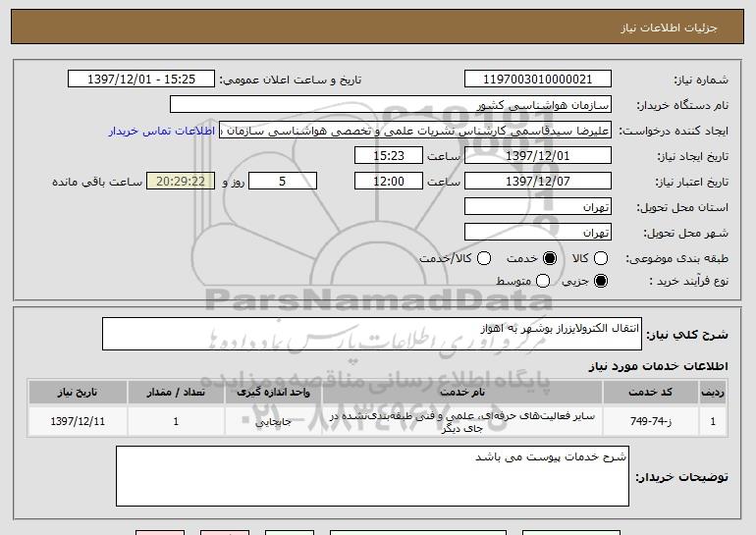Image resolution: width=756 pixels, height=535 pixels.
Task: Click the general need description text box
Action: click(372, 334)
